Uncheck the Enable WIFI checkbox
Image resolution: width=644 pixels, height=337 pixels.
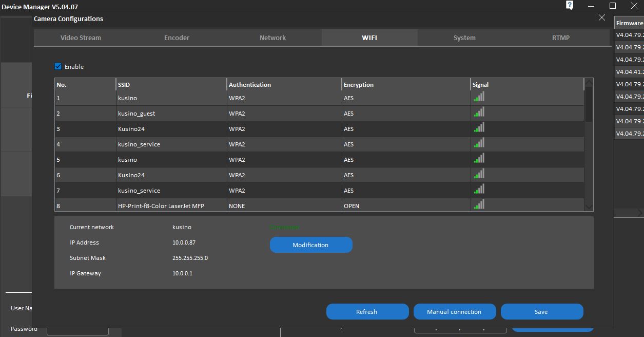(58, 66)
